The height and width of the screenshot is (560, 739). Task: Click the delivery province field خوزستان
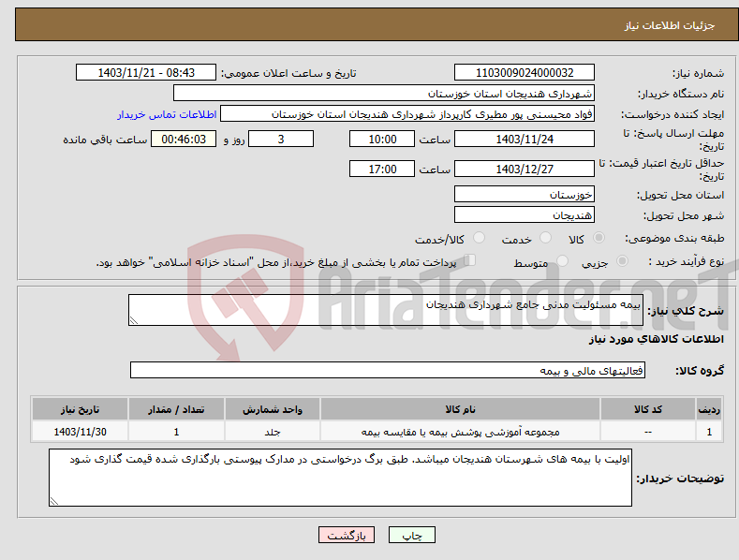(x=525, y=194)
